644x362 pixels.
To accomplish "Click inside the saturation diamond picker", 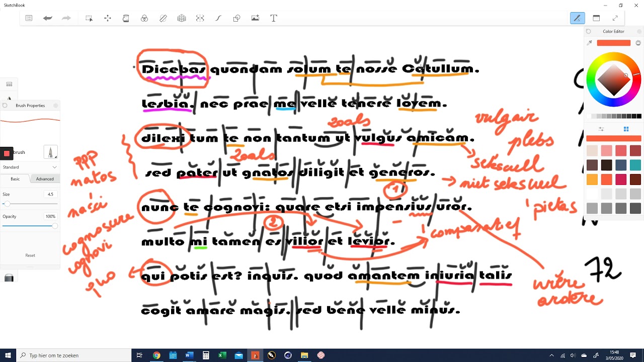I will point(614,80).
